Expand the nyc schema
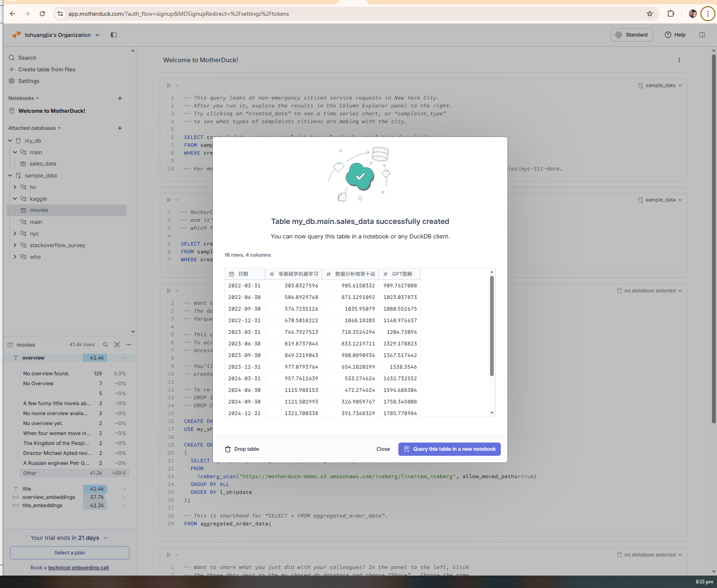 (x=15, y=233)
